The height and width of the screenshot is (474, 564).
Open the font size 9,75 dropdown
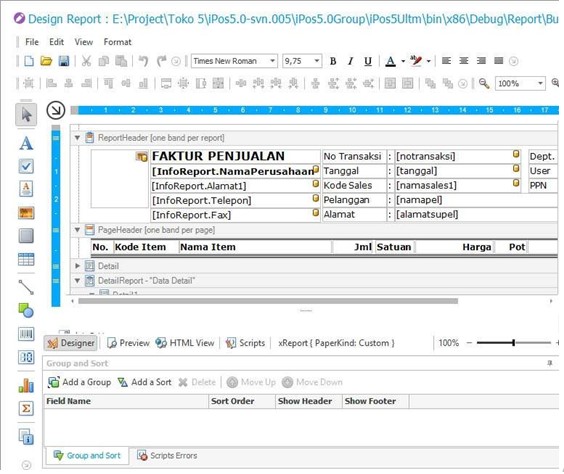pos(317,61)
